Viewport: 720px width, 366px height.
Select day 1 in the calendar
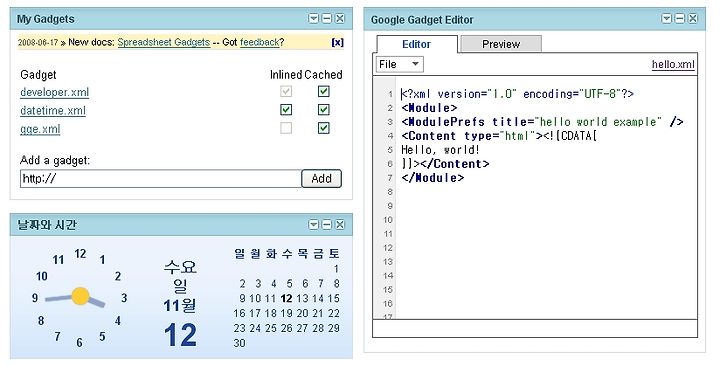[336, 269]
